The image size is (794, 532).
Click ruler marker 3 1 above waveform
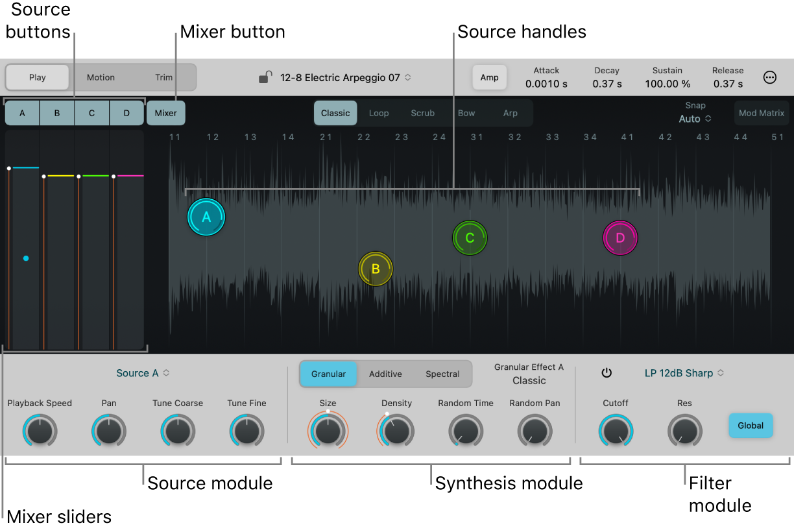(477, 137)
